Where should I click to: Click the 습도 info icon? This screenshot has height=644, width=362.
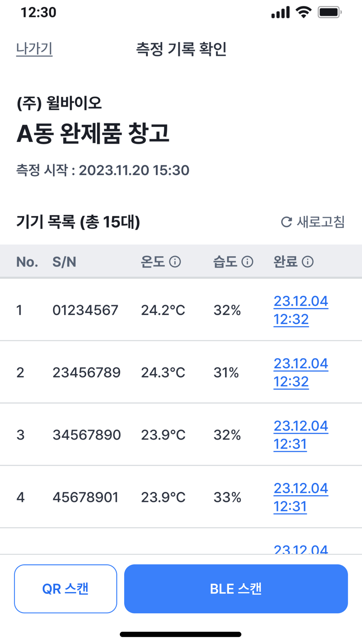[247, 262]
